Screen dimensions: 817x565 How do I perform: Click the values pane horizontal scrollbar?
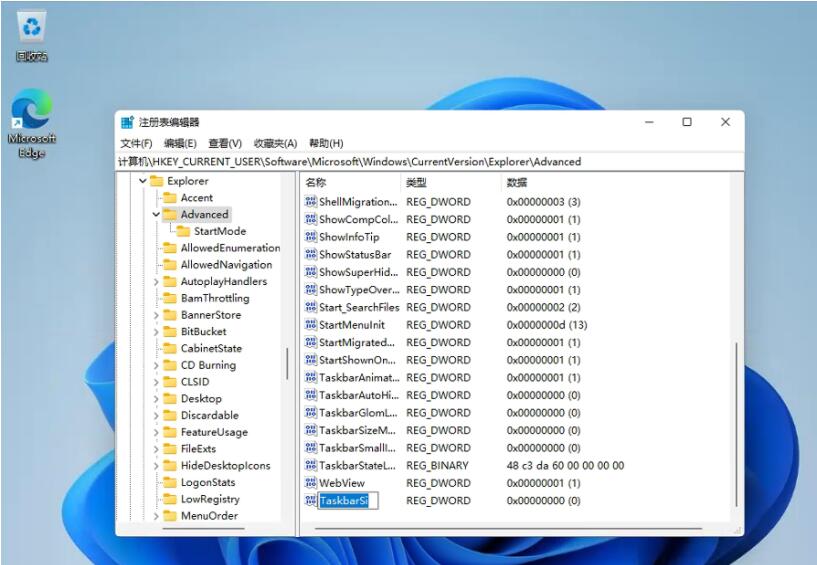pyautogui.click(x=509, y=529)
